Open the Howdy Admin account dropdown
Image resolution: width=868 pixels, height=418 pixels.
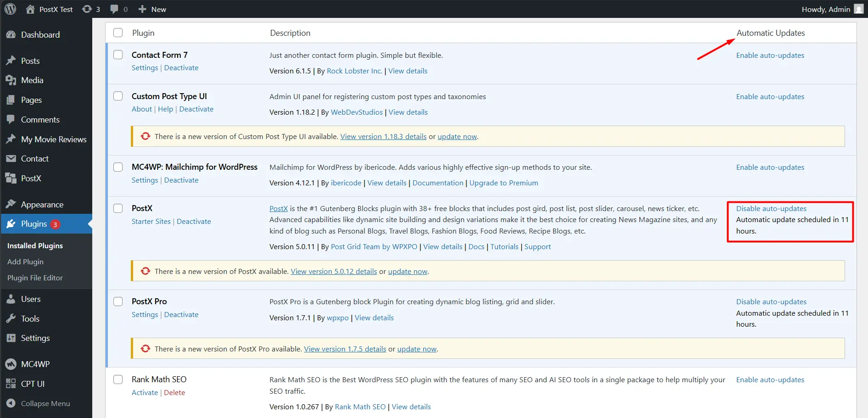(x=825, y=9)
